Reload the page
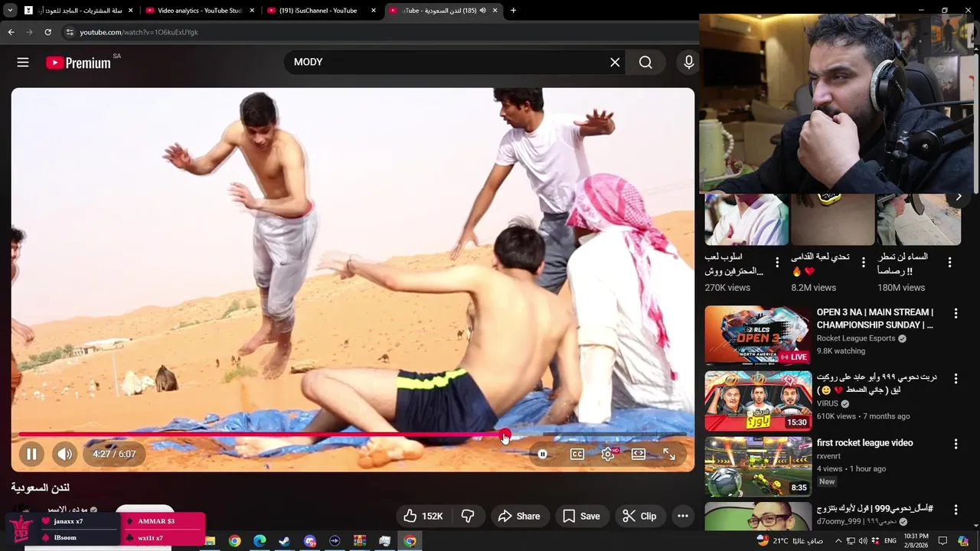 click(47, 32)
